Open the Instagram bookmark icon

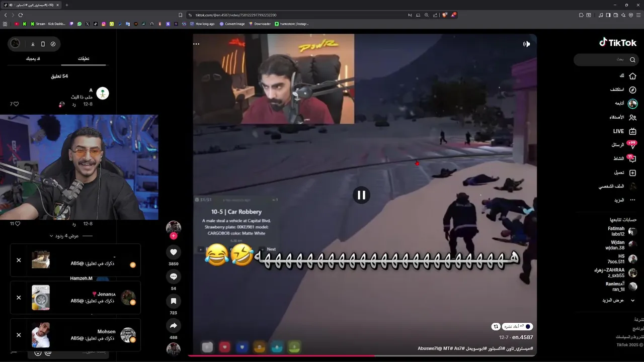tap(104, 24)
